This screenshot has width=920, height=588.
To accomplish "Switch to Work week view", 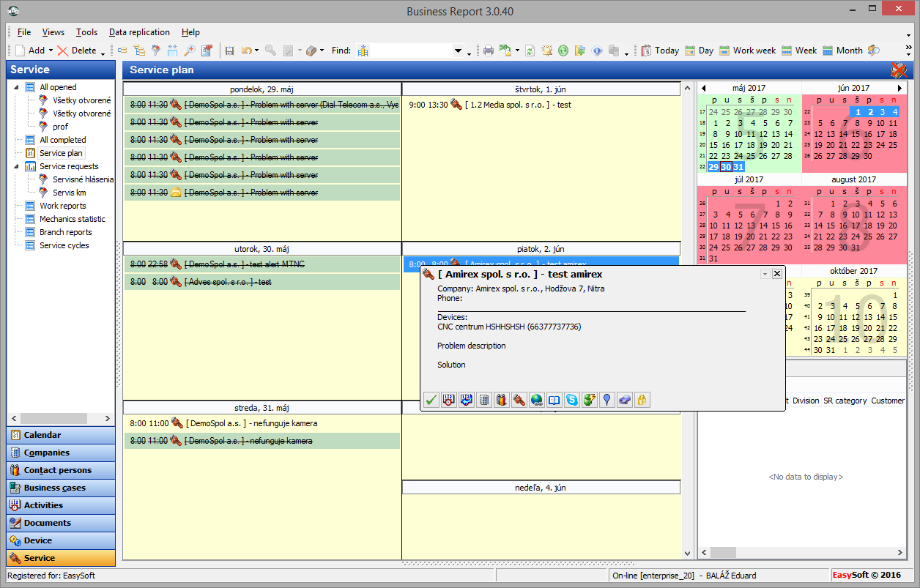I will point(747,51).
